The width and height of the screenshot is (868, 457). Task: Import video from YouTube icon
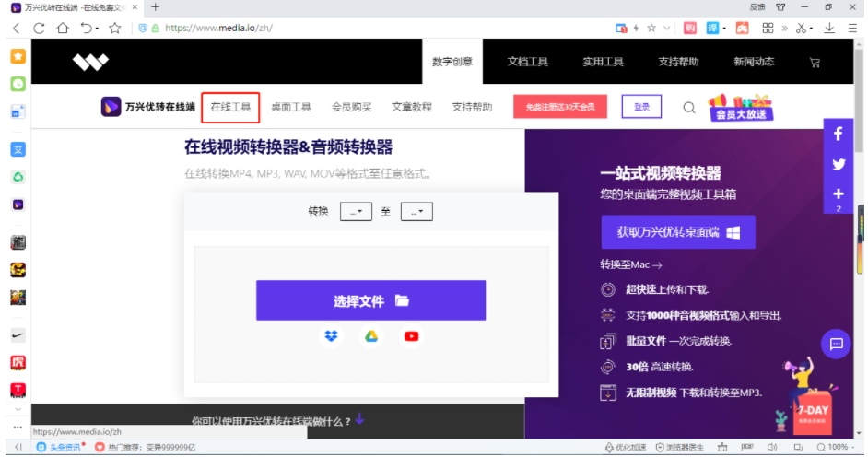[411, 336]
